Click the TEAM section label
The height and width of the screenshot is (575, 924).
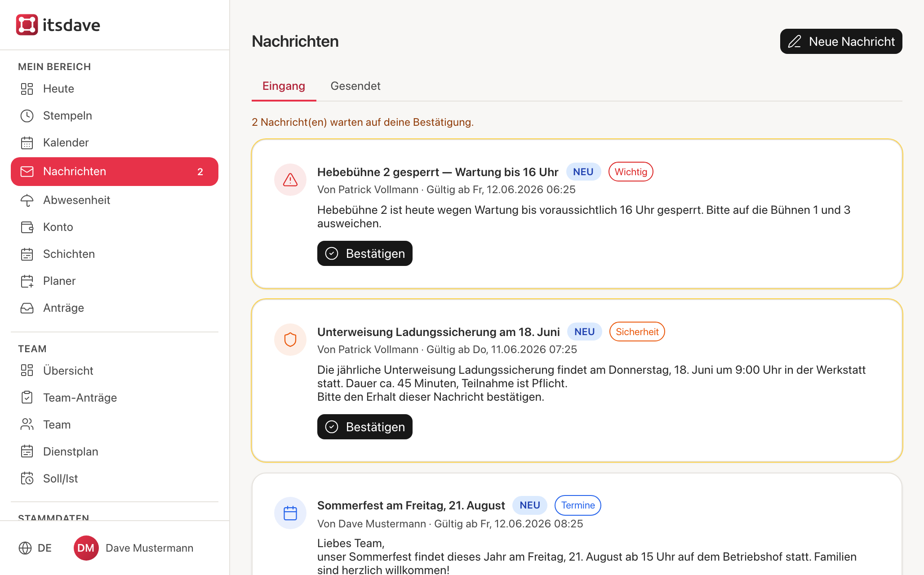[x=32, y=349]
